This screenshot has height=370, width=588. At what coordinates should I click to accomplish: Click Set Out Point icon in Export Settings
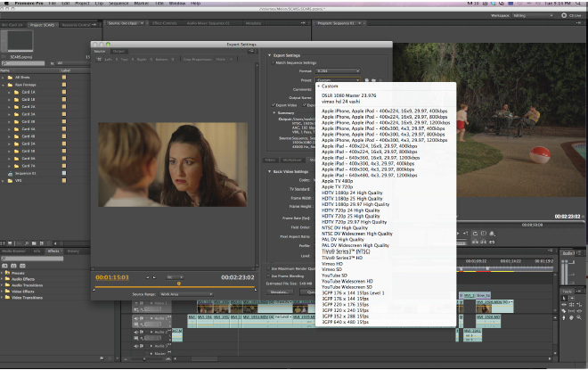point(154,277)
